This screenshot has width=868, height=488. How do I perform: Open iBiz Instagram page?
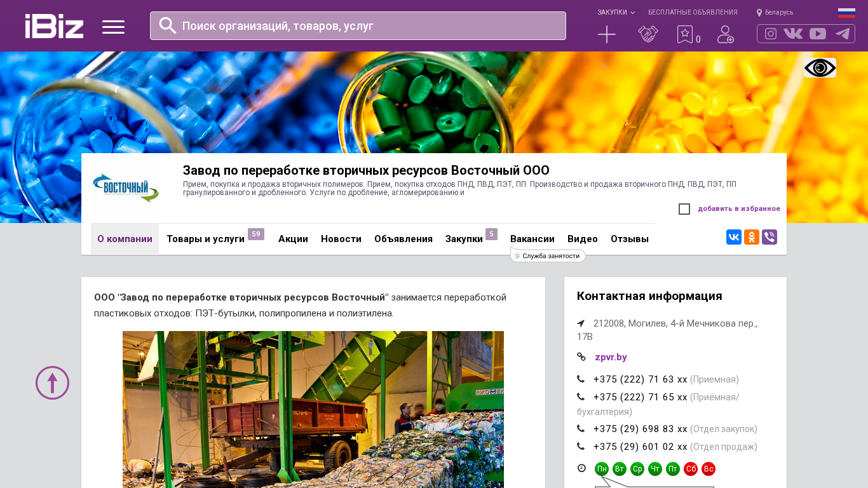[x=771, y=34]
